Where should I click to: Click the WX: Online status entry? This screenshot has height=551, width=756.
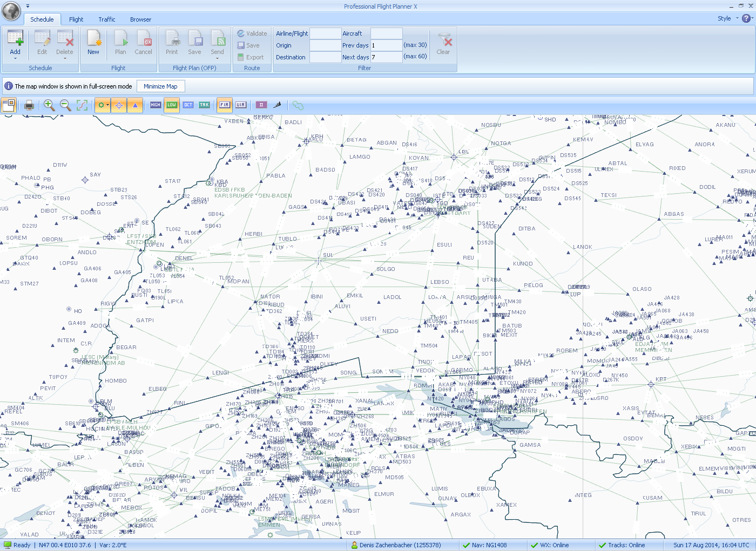550,545
